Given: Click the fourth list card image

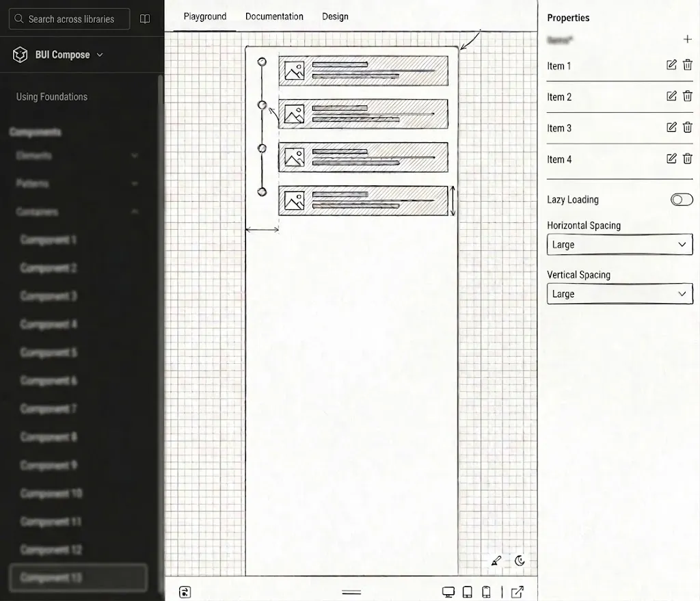Looking at the screenshot, I should [294, 200].
